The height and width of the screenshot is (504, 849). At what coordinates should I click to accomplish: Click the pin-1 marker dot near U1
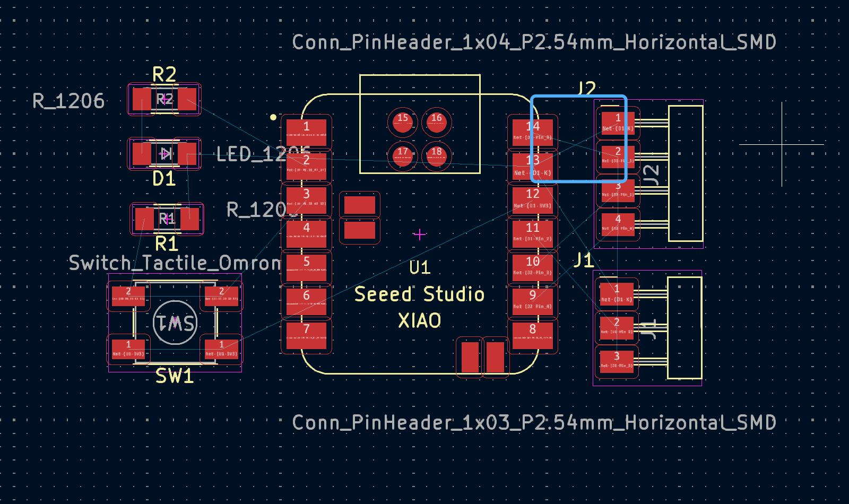tap(273, 117)
